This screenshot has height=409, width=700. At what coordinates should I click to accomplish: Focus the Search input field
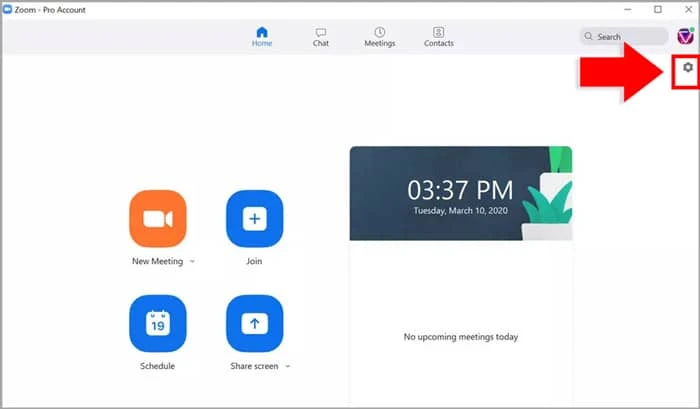pyautogui.click(x=624, y=36)
